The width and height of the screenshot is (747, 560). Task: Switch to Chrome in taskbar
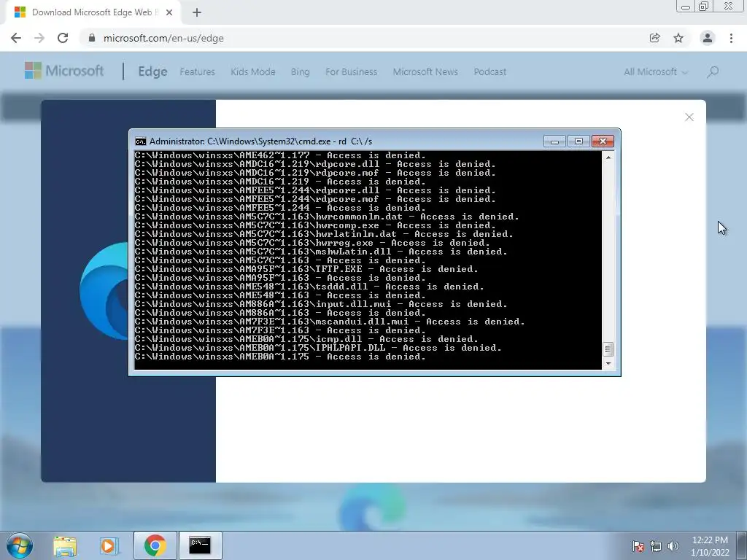155,545
